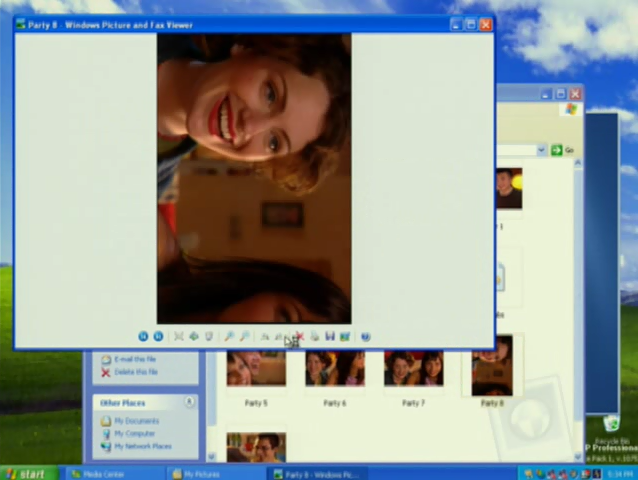
Task: Zoom out of the photo
Action: 245,337
